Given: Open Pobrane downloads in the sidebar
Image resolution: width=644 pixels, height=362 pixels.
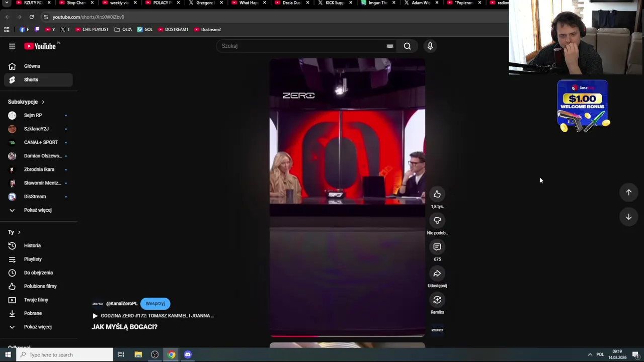Looking at the screenshot, I should [38, 313].
